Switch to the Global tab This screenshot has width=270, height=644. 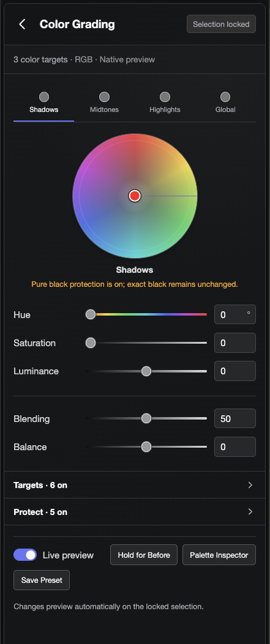[225, 104]
